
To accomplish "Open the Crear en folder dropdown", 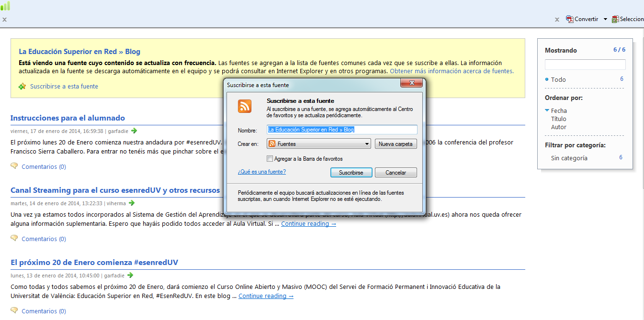I will coord(366,143).
